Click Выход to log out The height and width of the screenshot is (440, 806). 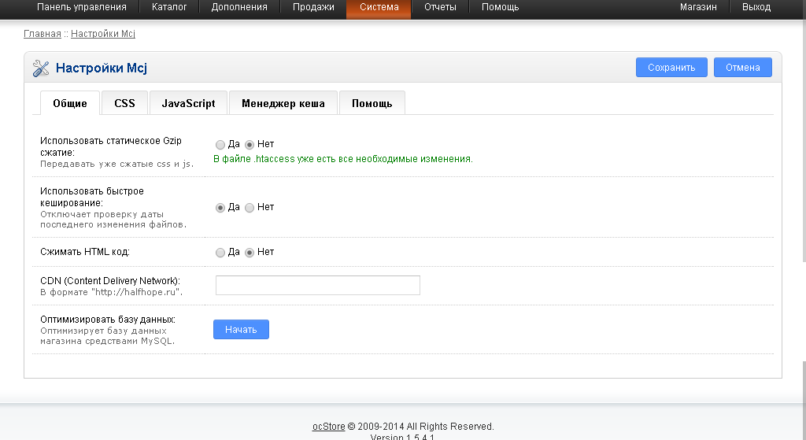point(756,7)
